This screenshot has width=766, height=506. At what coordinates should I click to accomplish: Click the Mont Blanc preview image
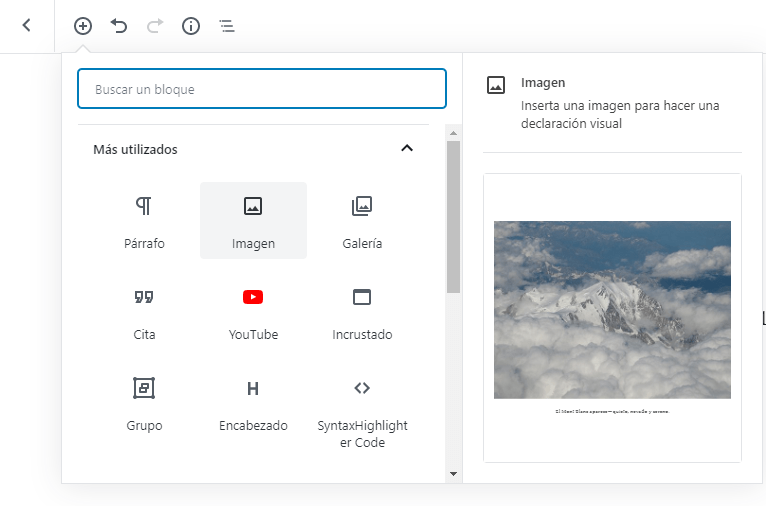pos(612,310)
